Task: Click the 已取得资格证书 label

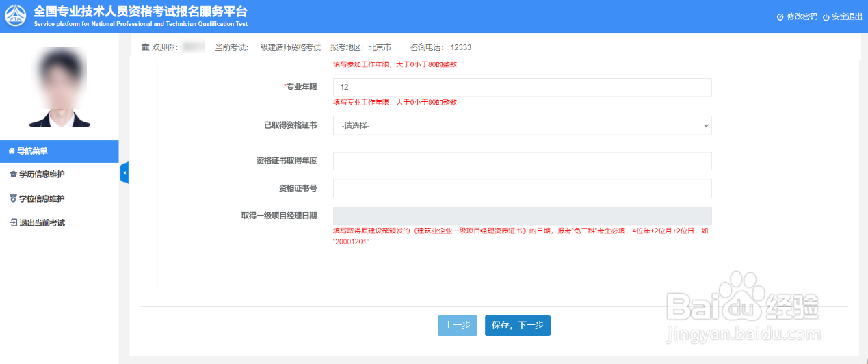Action: coord(290,125)
